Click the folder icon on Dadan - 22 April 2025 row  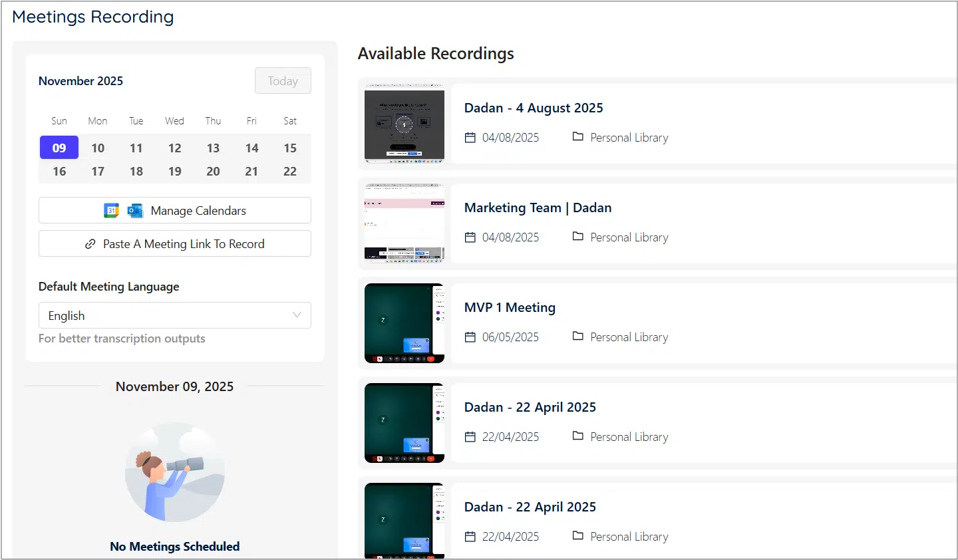[x=577, y=436]
